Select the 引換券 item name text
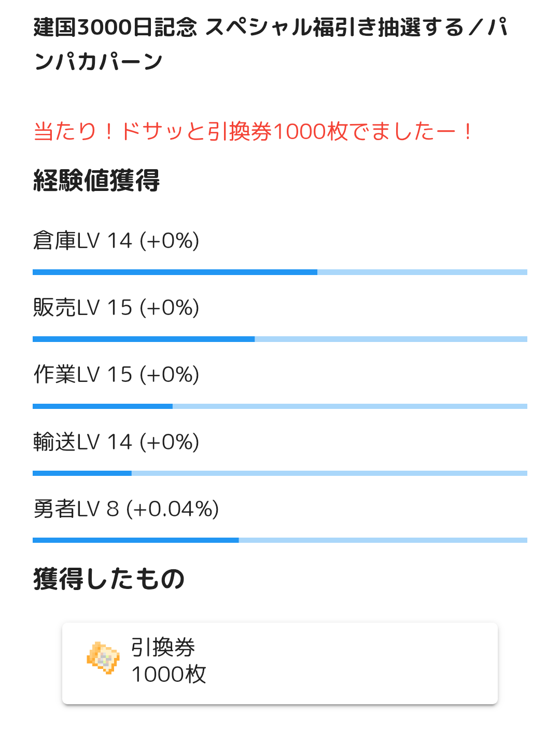The height and width of the screenshot is (754, 560). [163, 647]
